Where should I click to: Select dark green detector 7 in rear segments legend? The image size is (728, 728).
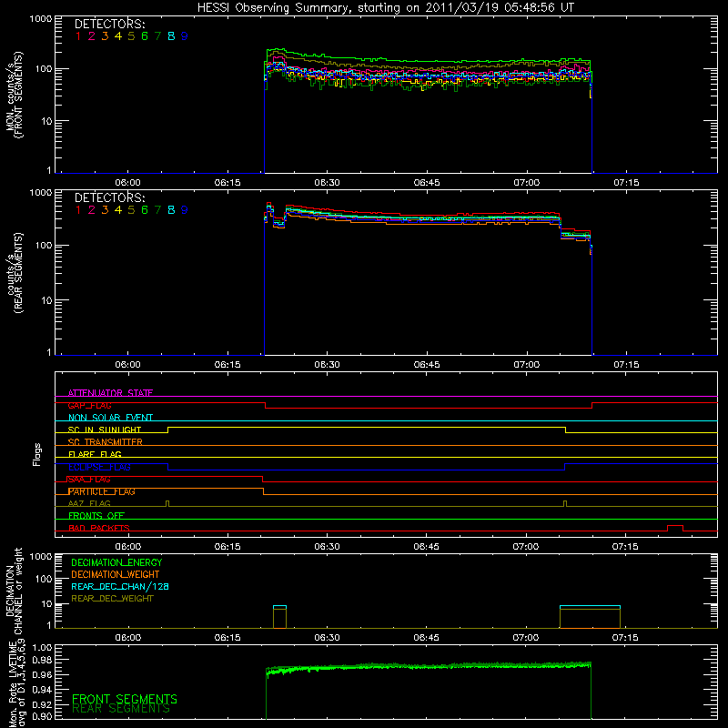click(x=157, y=210)
